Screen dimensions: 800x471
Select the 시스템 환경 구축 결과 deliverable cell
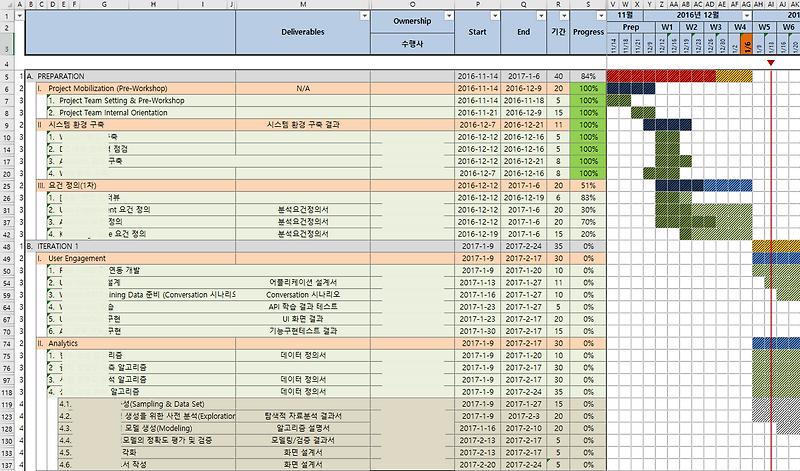tap(303, 125)
